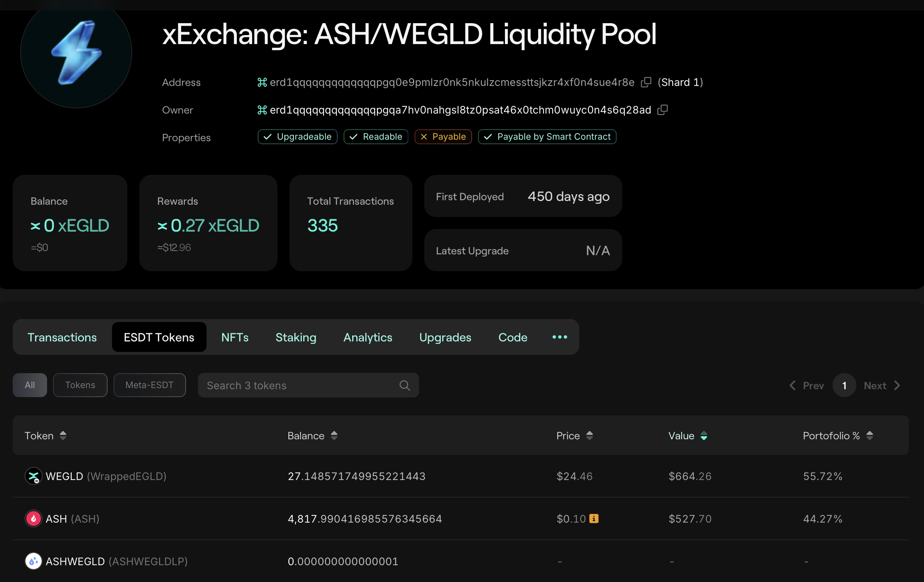
Task: Copy the contract address
Action: pyautogui.click(x=646, y=82)
